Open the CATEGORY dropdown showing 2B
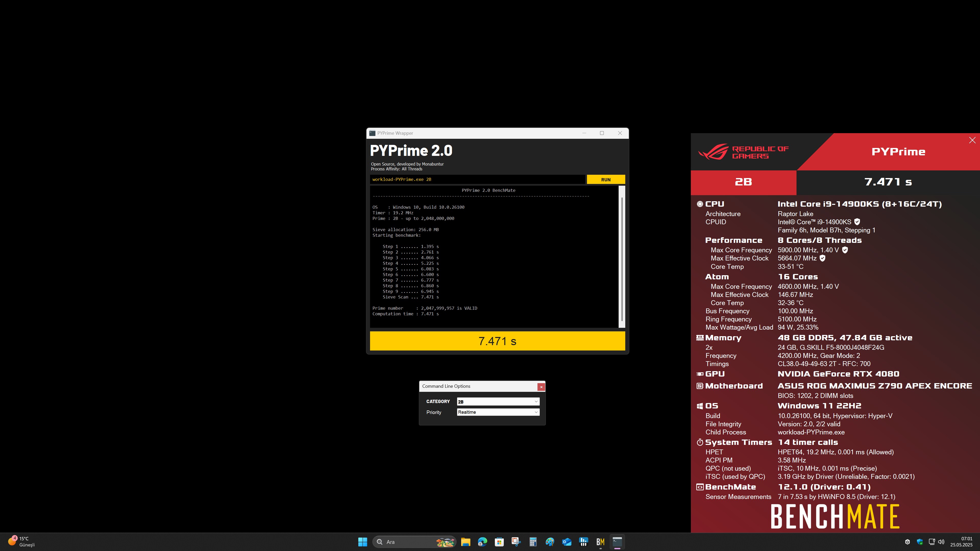The image size is (980, 551). [x=498, y=402]
